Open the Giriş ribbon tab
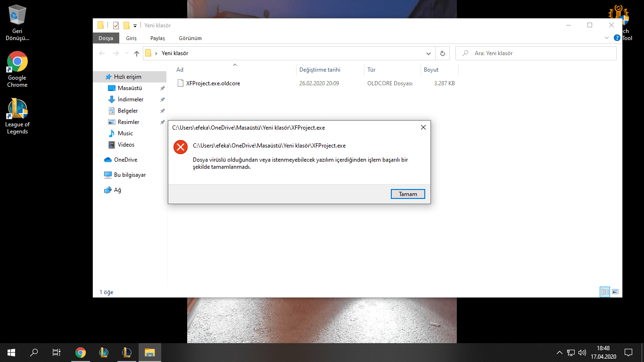The height and width of the screenshot is (362, 644). point(131,38)
